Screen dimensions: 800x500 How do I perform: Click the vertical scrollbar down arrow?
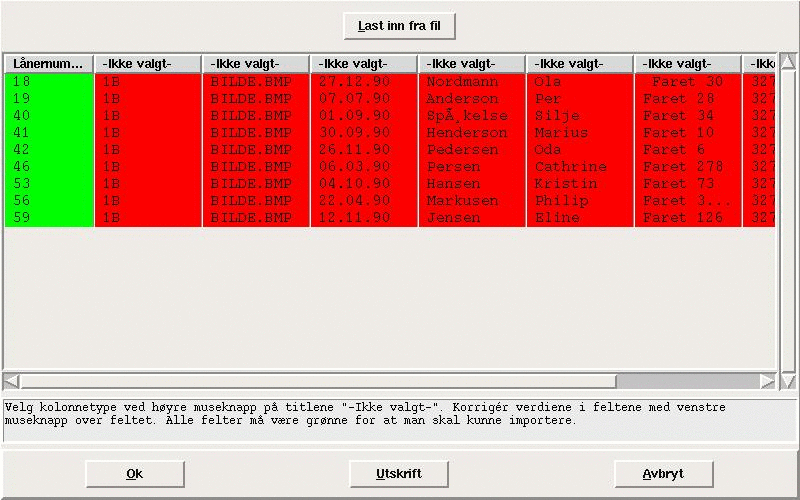point(787,381)
